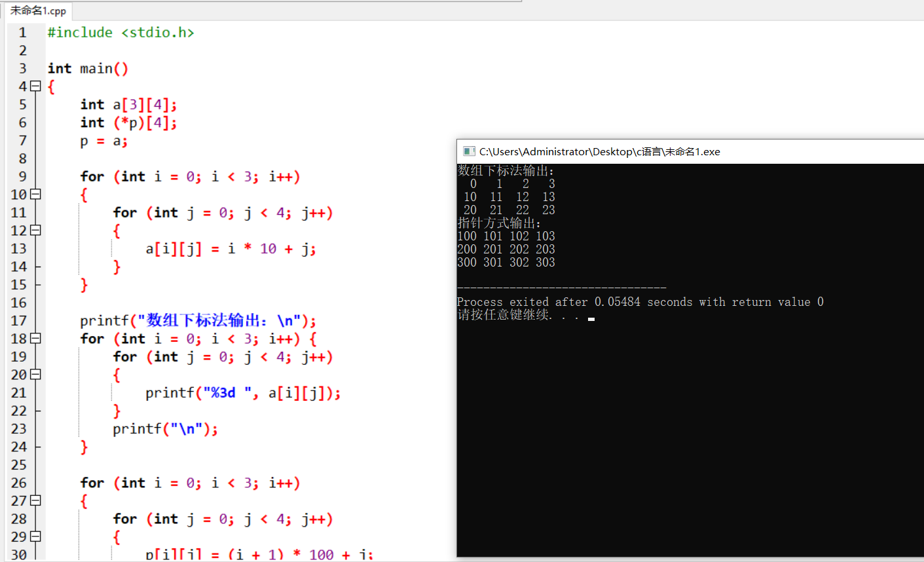The height and width of the screenshot is (562, 924).
Task: Click the for j loop header on line 28
Action: click(x=223, y=519)
